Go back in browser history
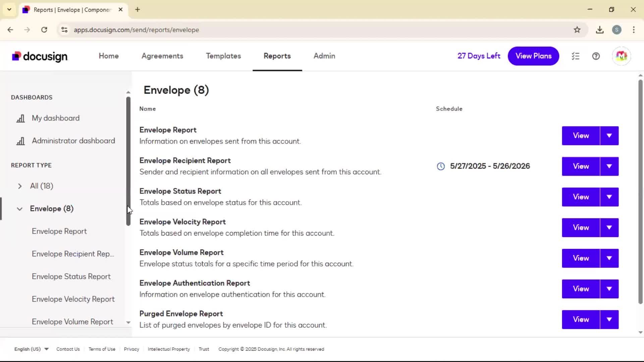 point(10,30)
